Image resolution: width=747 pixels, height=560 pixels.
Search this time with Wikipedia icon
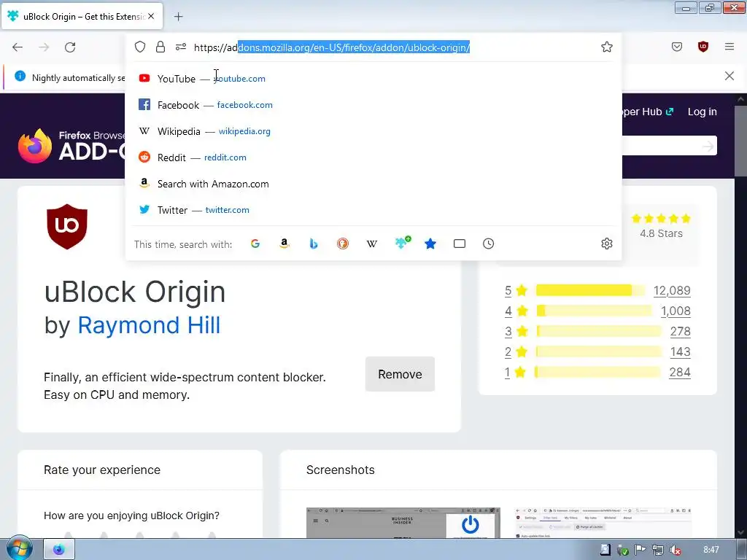click(x=371, y=244)
